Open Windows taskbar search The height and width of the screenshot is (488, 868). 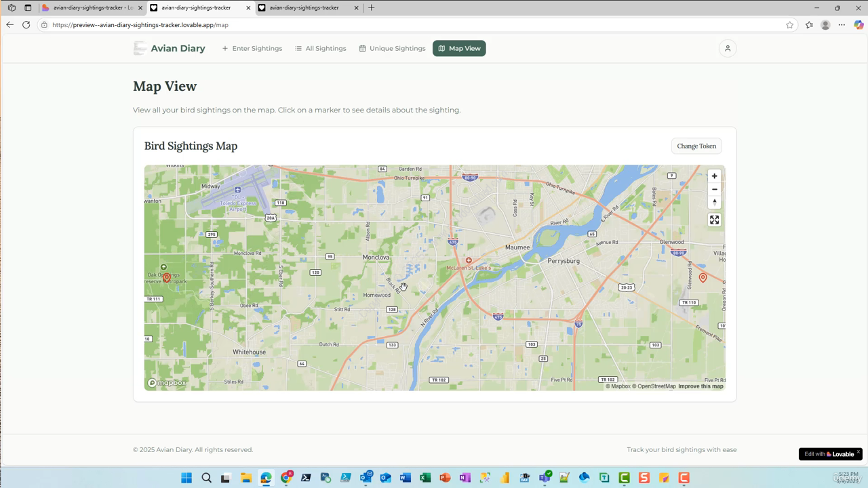coord(206,478)
